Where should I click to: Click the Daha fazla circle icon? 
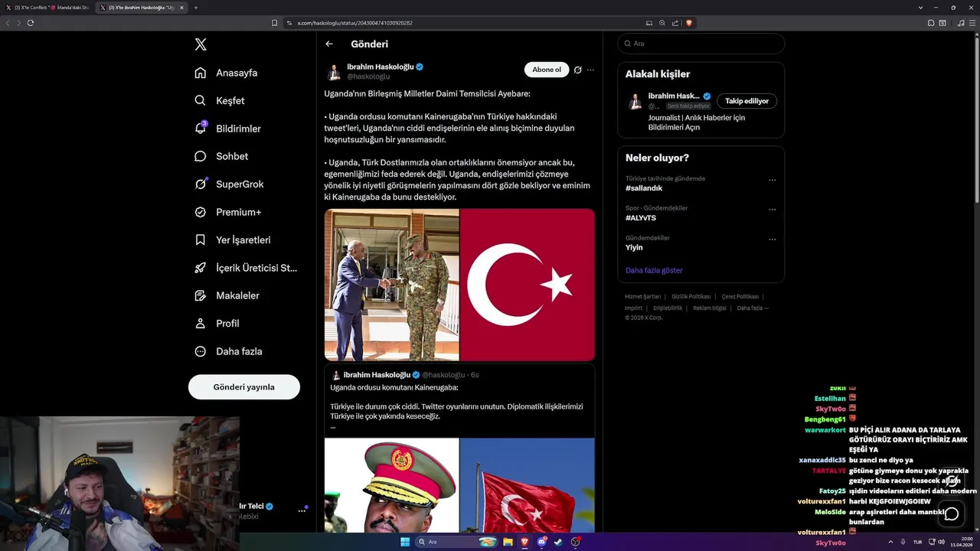point(200,351)
